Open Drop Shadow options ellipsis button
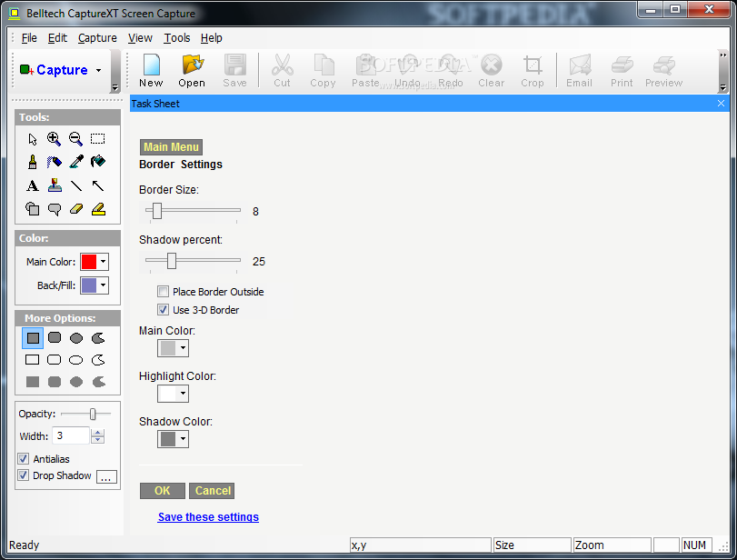The width and height of the screenshot is (737, 560). click(x=106, y=476)
